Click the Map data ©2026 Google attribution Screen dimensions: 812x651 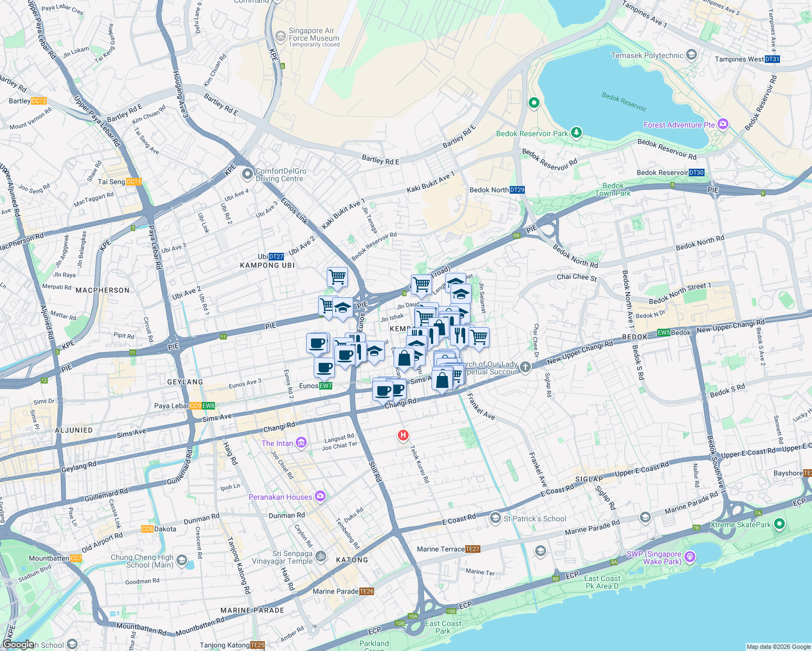pos(778,647)
